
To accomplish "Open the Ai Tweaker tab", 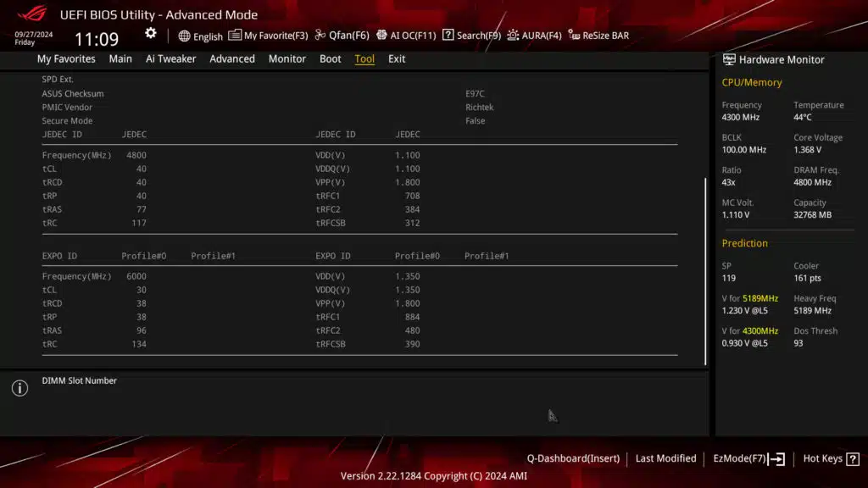I will [170, 58].
